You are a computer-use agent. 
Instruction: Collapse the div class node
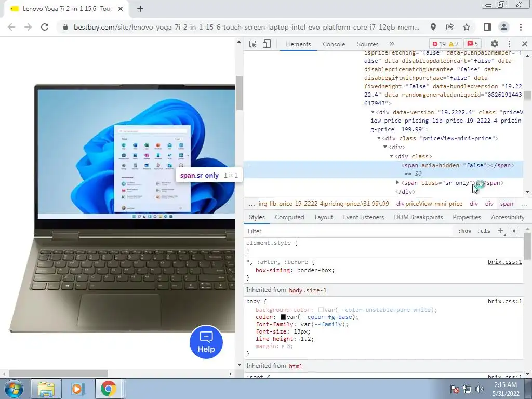point(391,156)
